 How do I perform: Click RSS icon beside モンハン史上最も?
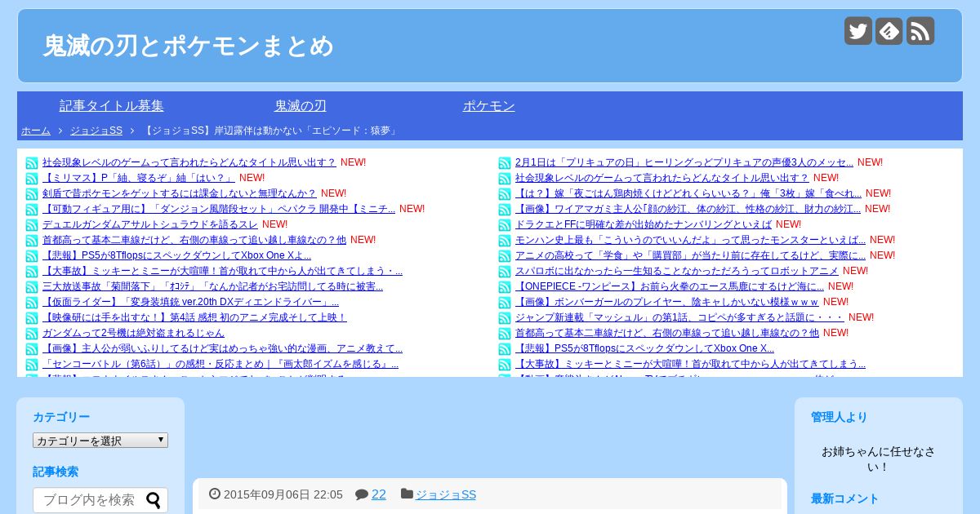pyautogui.click(x=505, y=241)
